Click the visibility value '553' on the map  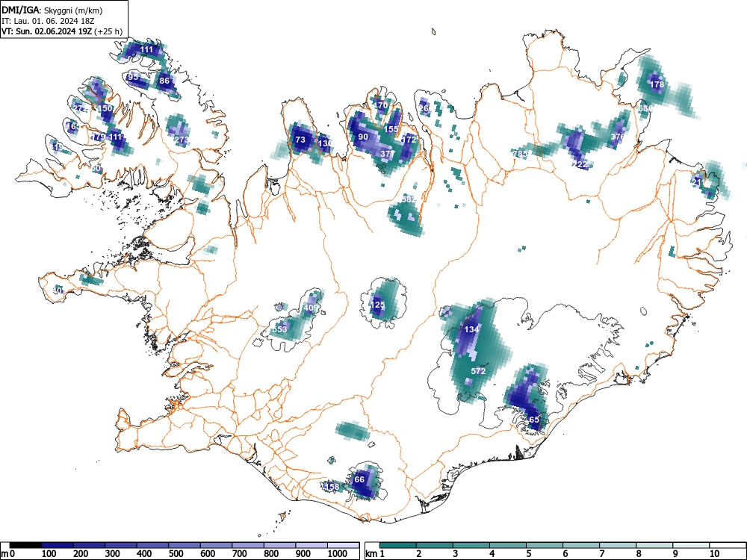pos(279,329)
